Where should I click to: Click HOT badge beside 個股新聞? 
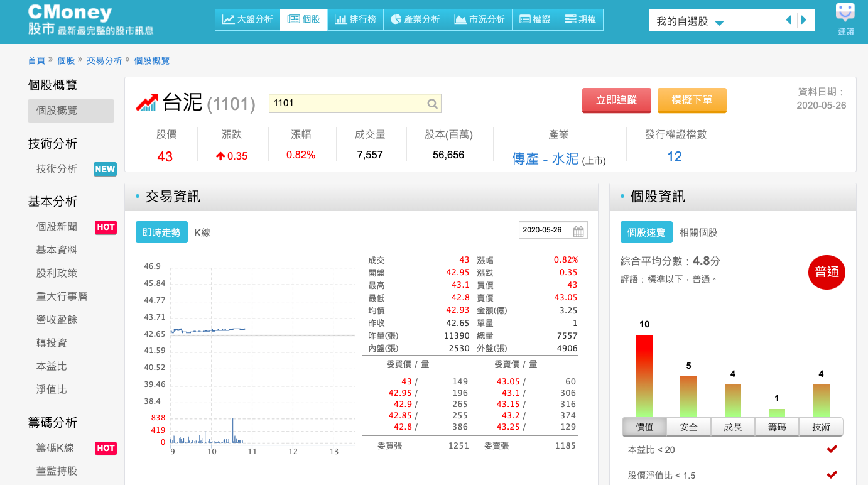(x=106, y=227)
